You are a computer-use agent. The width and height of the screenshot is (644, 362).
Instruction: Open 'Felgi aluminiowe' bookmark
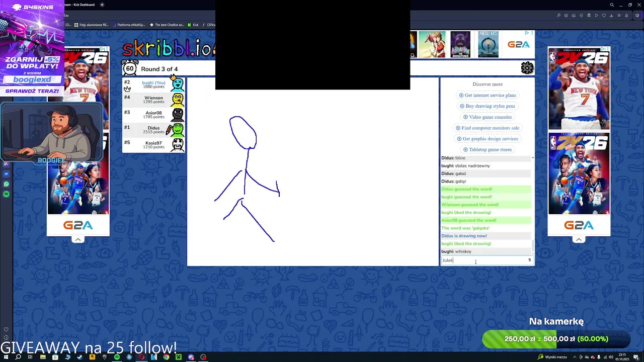92,25
